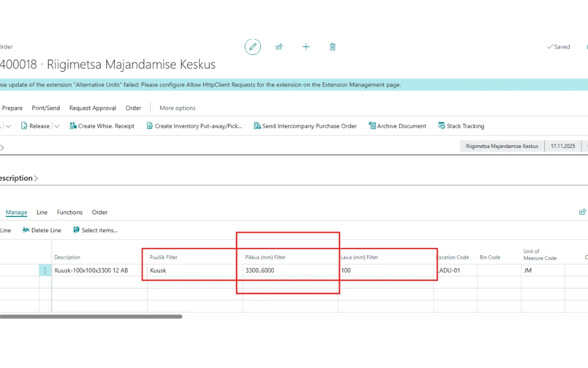
Task: Click the plus icon to create new
Action: click(x=306, y=47)
